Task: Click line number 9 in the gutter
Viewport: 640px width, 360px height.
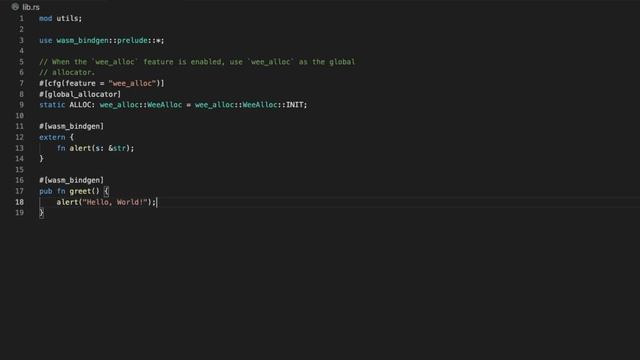Action: [x=22, y=105]
